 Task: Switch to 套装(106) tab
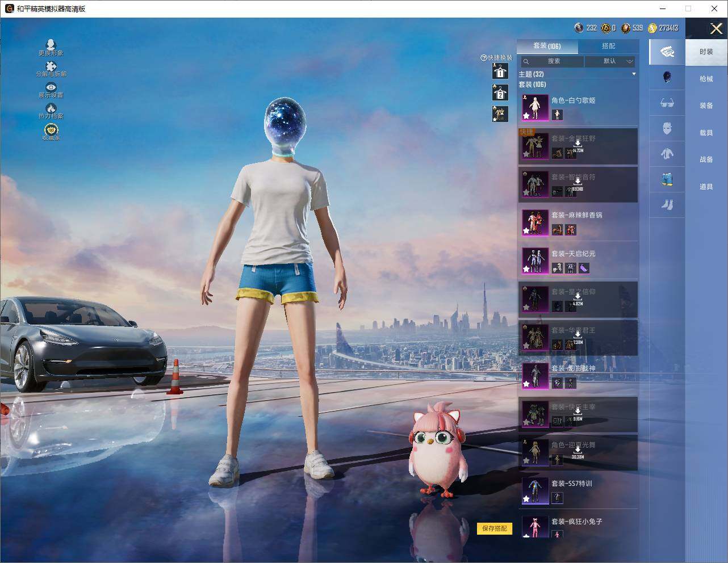coord(547,46)
